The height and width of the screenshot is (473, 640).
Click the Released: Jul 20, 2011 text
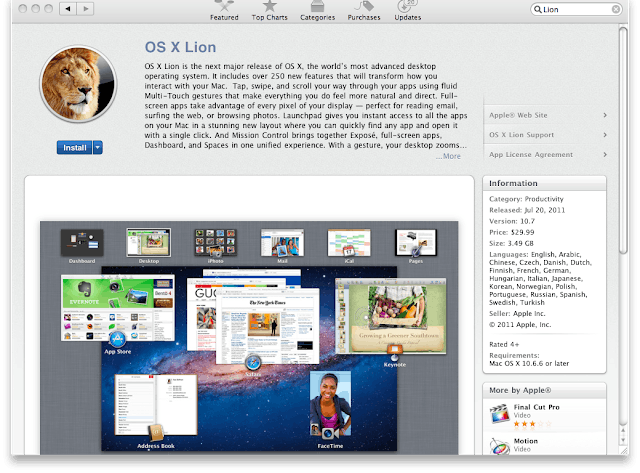point(527,210)
